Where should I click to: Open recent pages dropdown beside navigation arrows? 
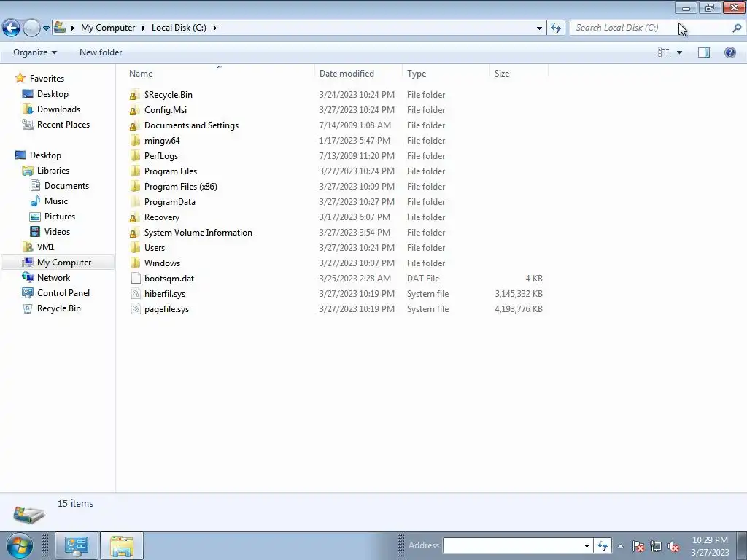[x=46, y=28]
